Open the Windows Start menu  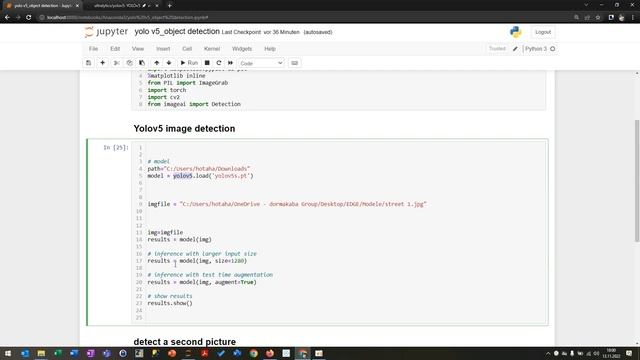[8, 353]
